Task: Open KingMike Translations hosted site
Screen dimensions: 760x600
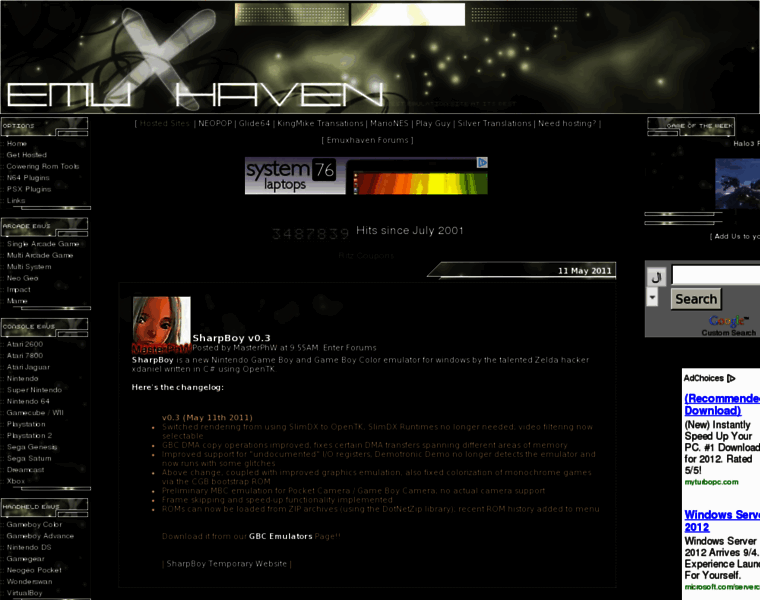Action: pyautogui.click(x=320, y=124)
